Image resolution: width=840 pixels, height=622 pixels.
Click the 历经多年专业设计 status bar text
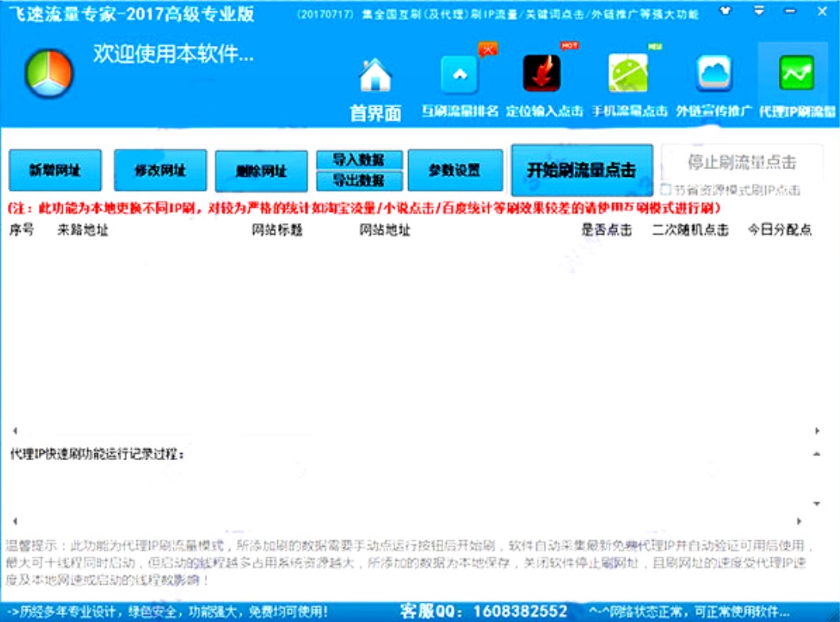click(x=168, y=612)
